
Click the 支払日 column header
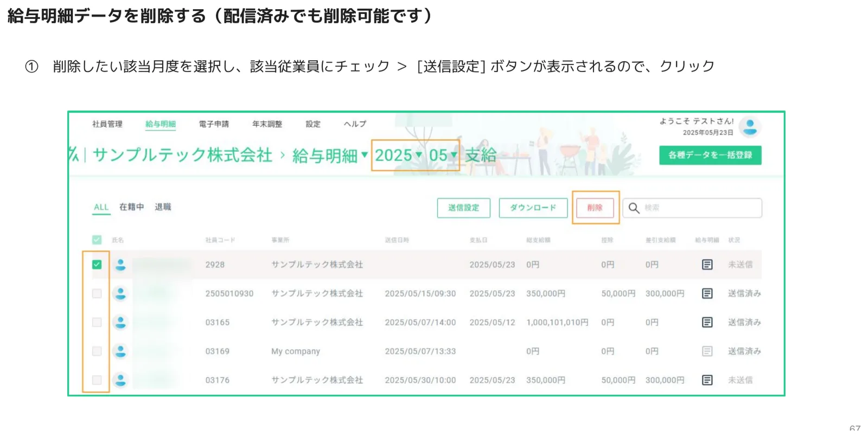click(478, 240)
